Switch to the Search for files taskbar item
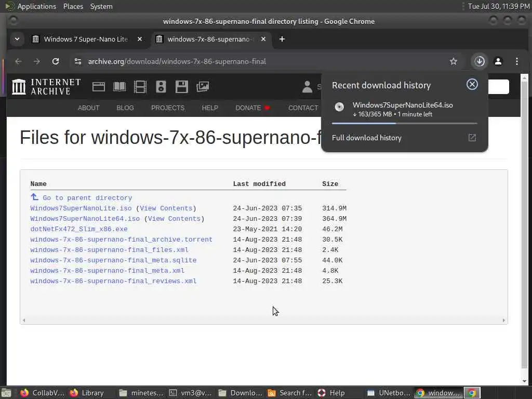This screenshot has width=532, height=399. point(290,393)
